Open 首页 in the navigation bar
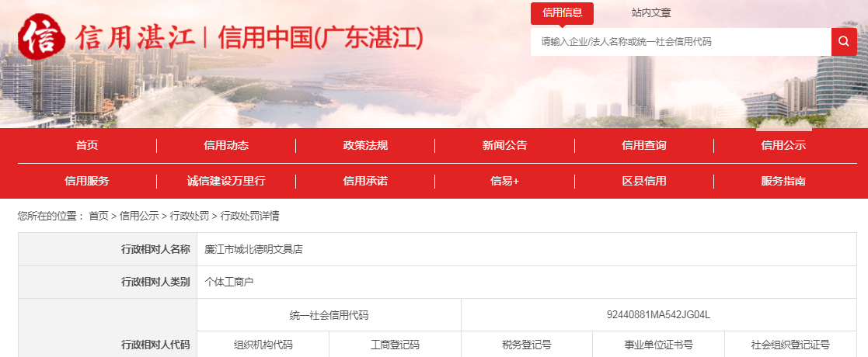Viewport: 868px width, 357px height. 87,145
